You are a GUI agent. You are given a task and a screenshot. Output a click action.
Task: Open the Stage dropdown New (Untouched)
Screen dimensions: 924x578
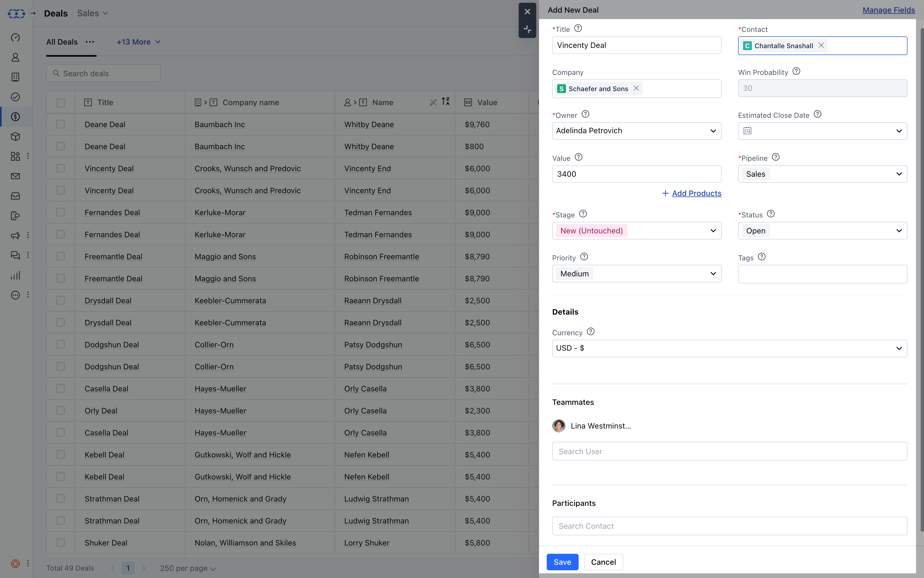(x=637, y=231)
